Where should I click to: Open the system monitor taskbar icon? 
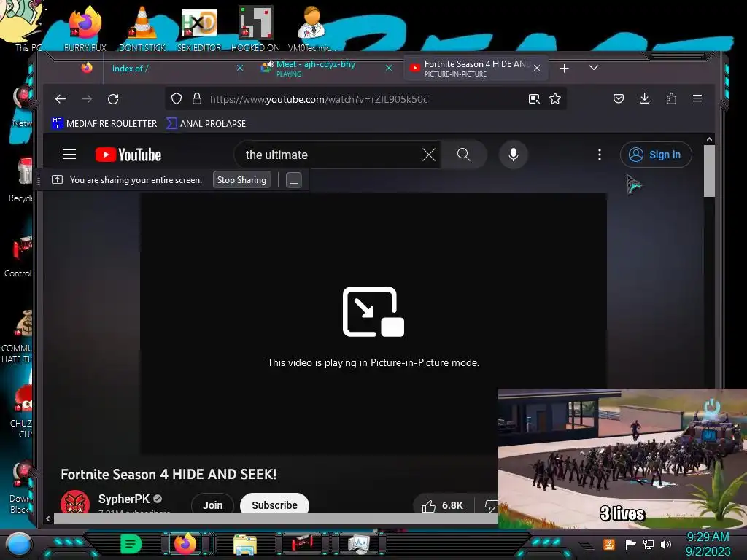tap(359, 544)
